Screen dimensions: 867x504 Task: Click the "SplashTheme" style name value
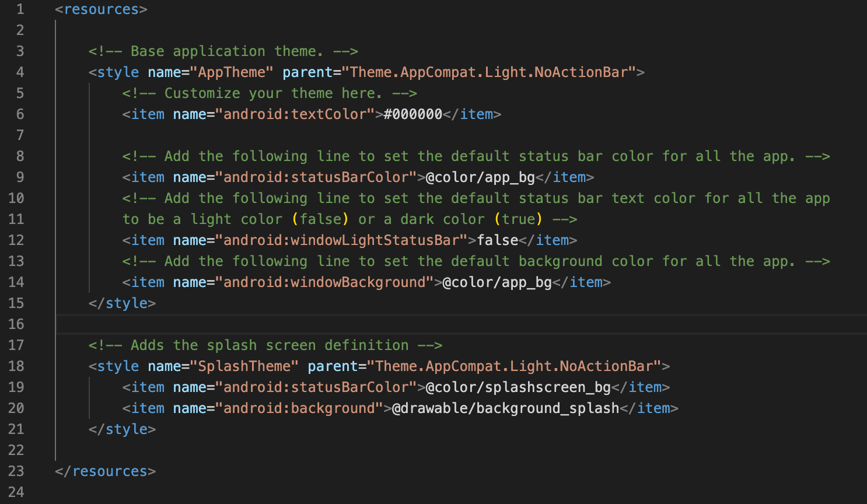(244, 366)
